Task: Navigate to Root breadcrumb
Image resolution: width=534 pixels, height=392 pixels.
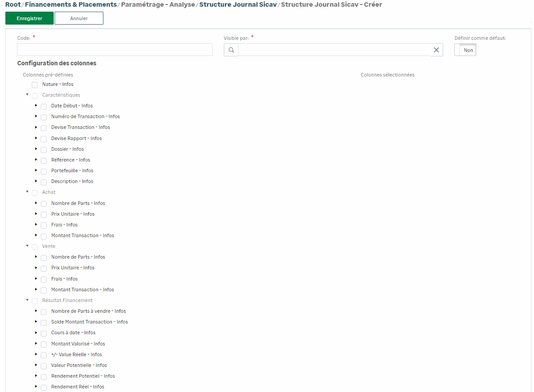Action: click(x=13, y=4)
